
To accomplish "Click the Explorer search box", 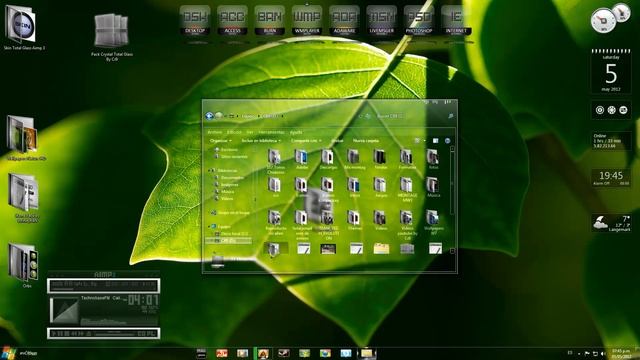I will 414,116.
